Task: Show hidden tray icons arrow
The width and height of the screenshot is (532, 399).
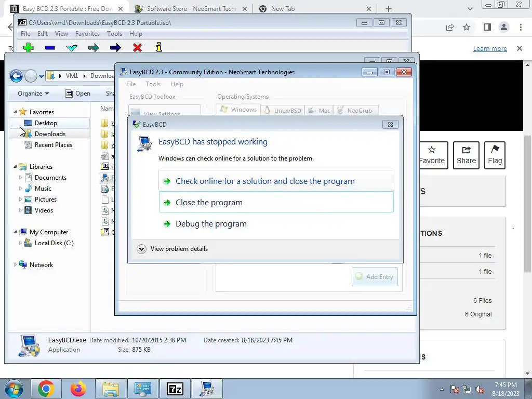Action: (442, 390)
